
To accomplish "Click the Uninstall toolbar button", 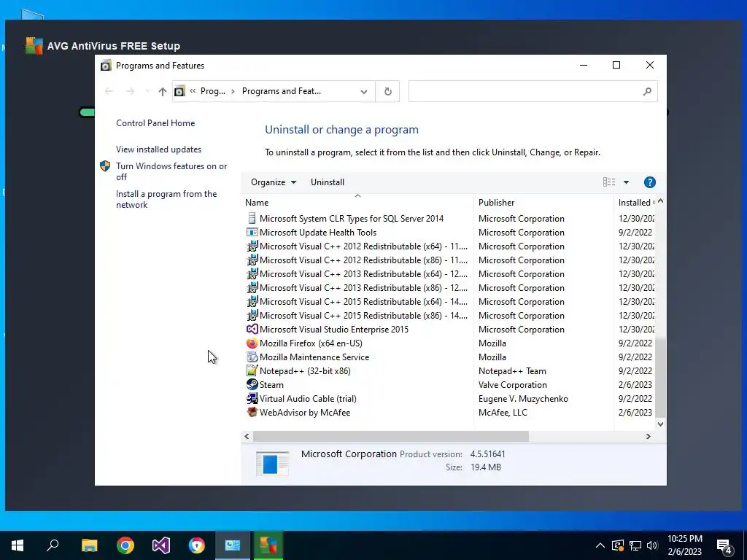I will click(x=328, y=182).
